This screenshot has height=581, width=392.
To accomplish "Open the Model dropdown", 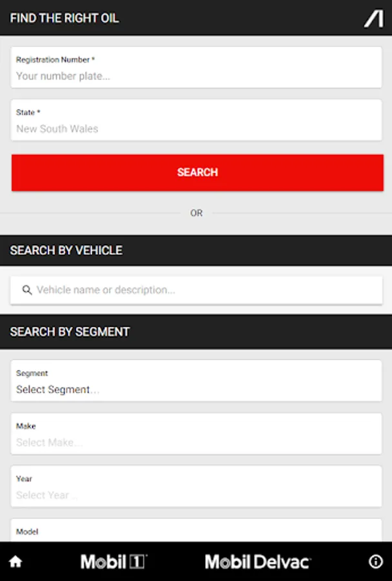I will click(x=197, y=532).
